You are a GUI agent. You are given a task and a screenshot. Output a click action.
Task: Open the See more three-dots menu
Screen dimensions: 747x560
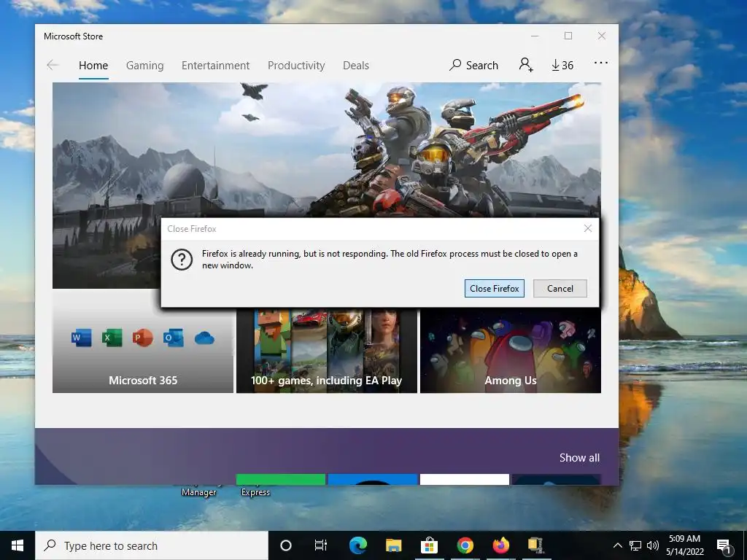[601, 63]
